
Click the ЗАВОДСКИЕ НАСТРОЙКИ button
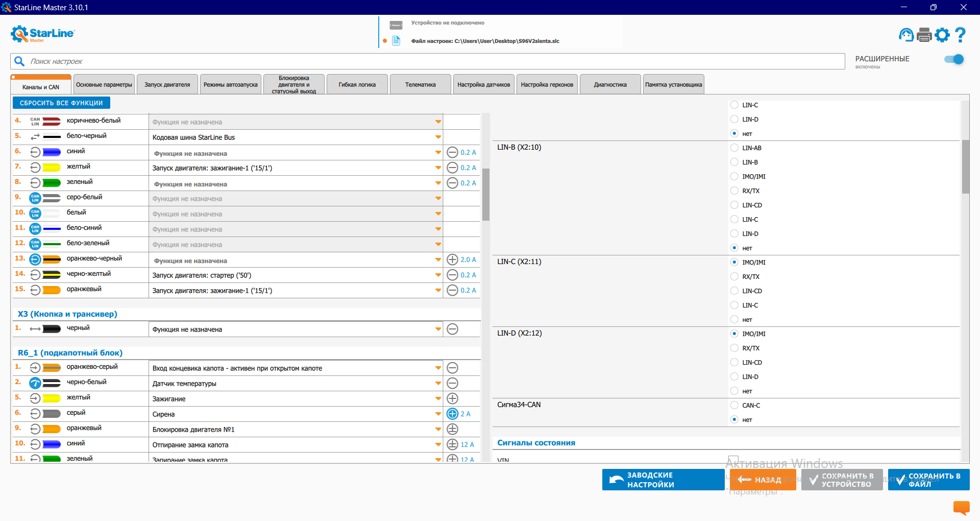coord(663,480)
